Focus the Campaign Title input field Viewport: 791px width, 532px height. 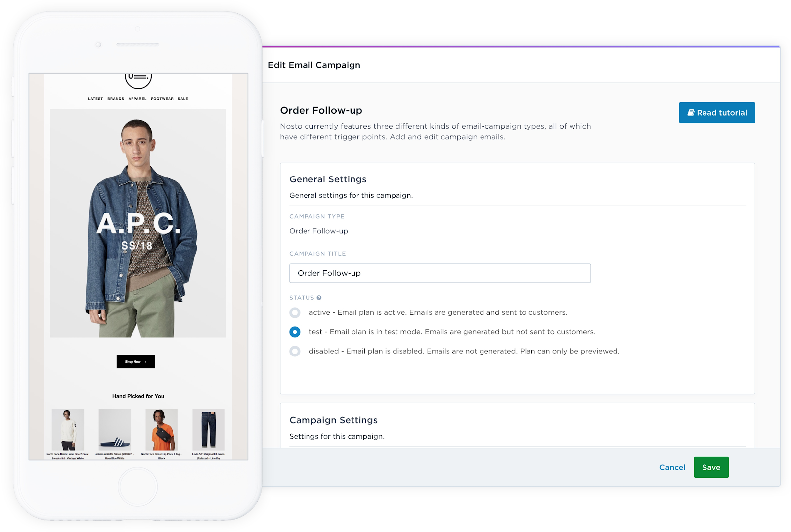(x=440, y=273)
